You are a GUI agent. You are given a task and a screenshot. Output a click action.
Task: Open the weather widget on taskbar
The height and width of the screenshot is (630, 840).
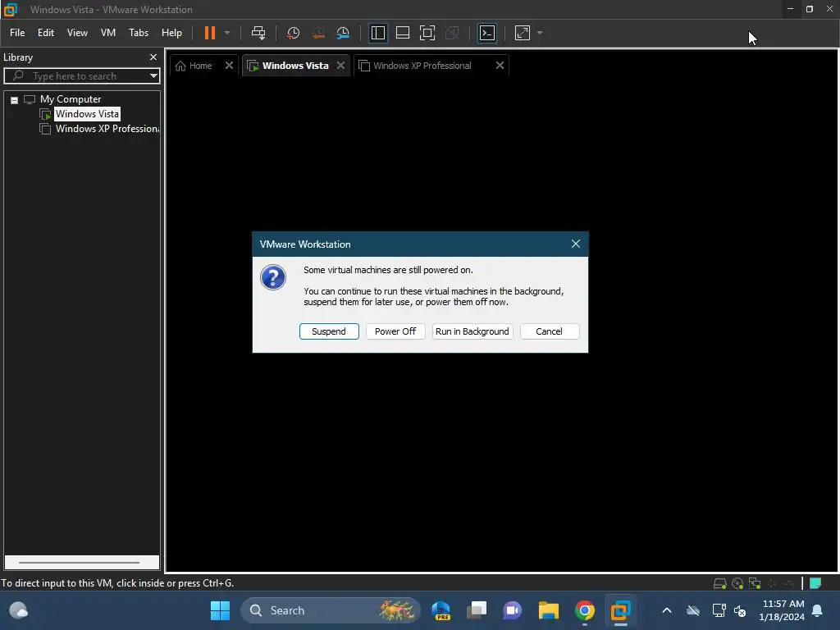click(19, 610)
